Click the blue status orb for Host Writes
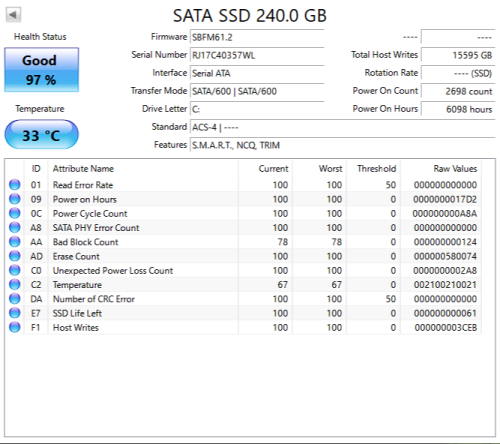 (x=14, y=328)
